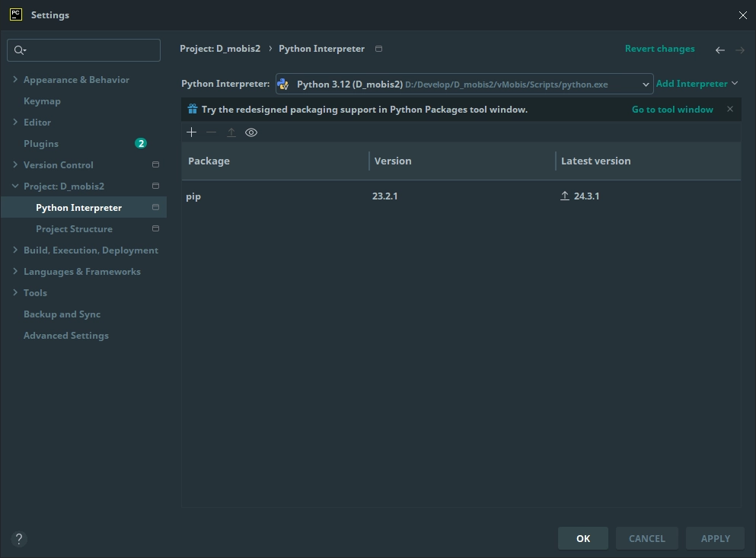Collapse the Project: D_mobis2 section
This screenshot has height=558, width=756.
click(x=15, y=186)
